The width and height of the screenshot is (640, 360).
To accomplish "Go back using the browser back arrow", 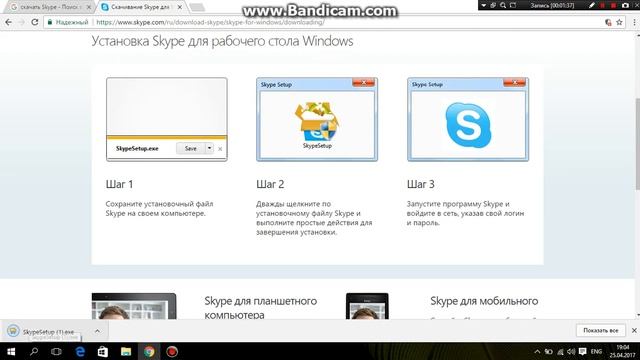I will (9, 22).
